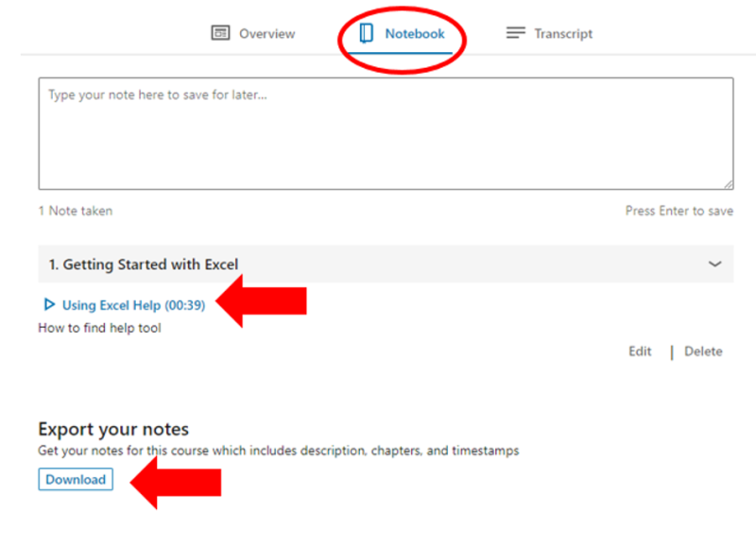Screen dimensions: 756x546
Task: Click the '1 Note taken' counter
Action: pos(75,211)
